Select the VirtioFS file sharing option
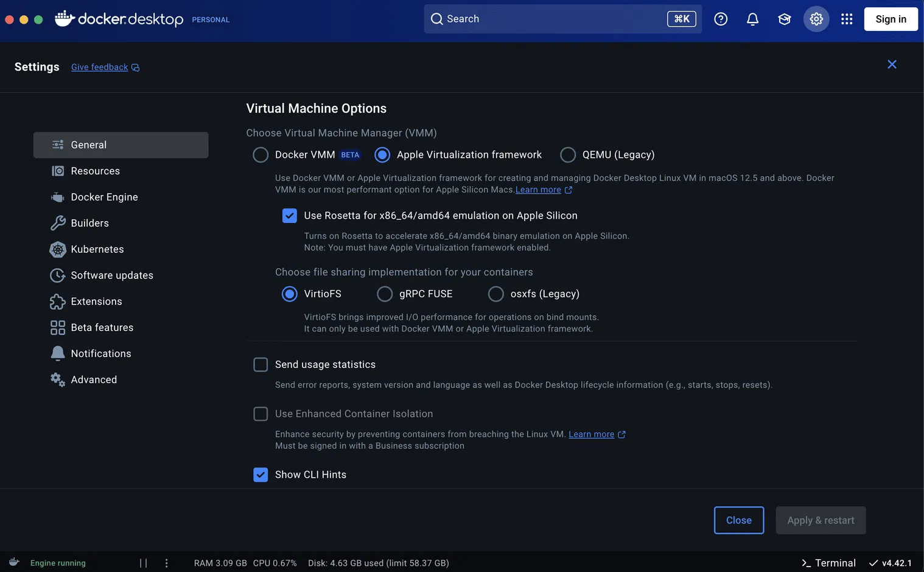924x572 pixels. pos(290,294)
